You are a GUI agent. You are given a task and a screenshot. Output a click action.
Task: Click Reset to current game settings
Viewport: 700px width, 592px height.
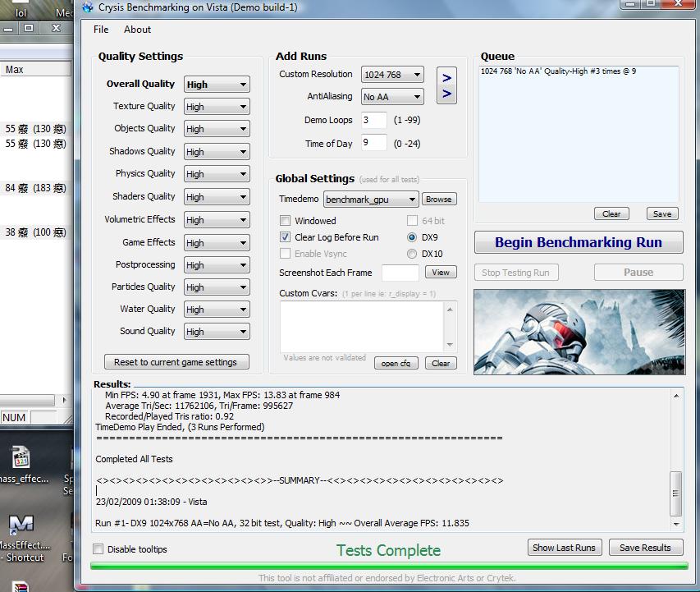(176, 362)
